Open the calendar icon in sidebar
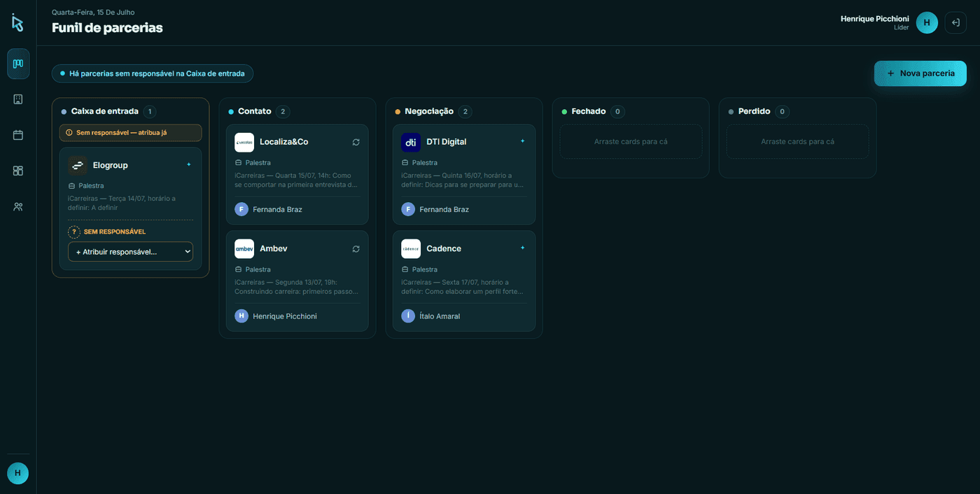The width and height of the screenshot is (980, 494). [18, 135]
